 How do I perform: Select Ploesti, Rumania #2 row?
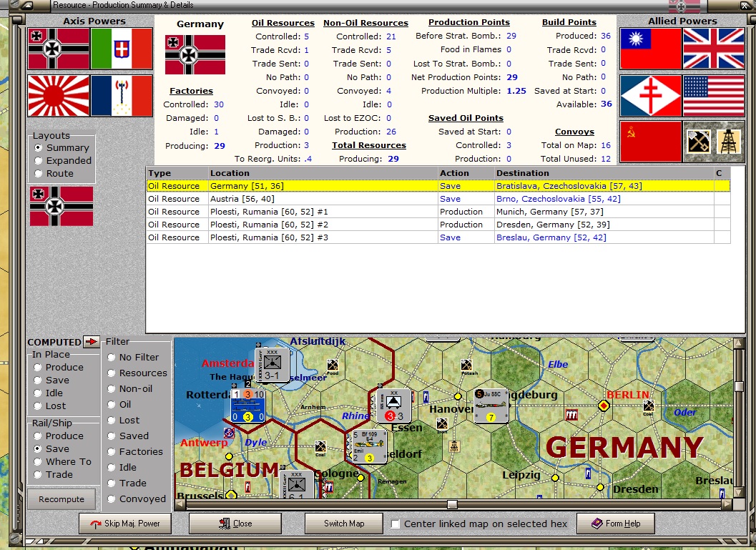tap(438, 225)
